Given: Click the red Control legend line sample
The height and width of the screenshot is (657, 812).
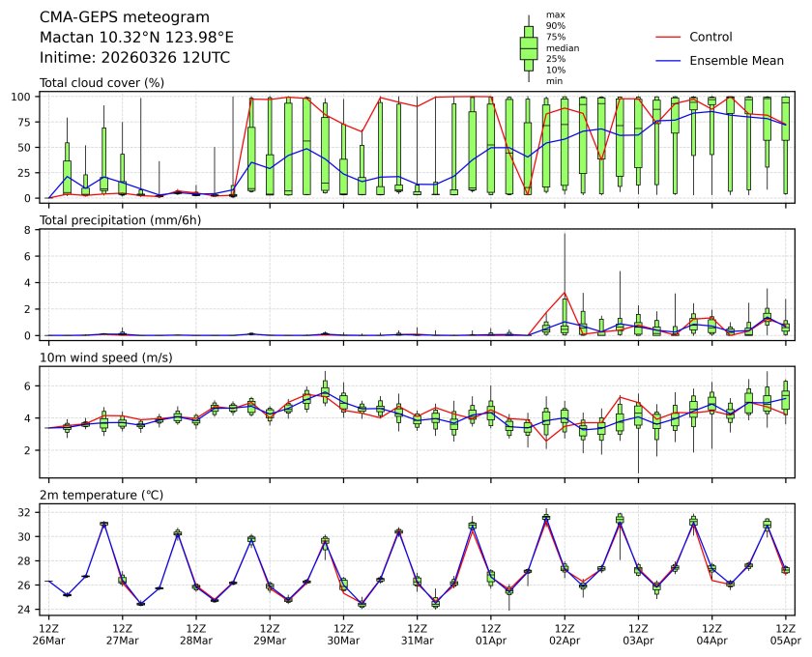Looking at the screenshot, I should tap(670, 37).
